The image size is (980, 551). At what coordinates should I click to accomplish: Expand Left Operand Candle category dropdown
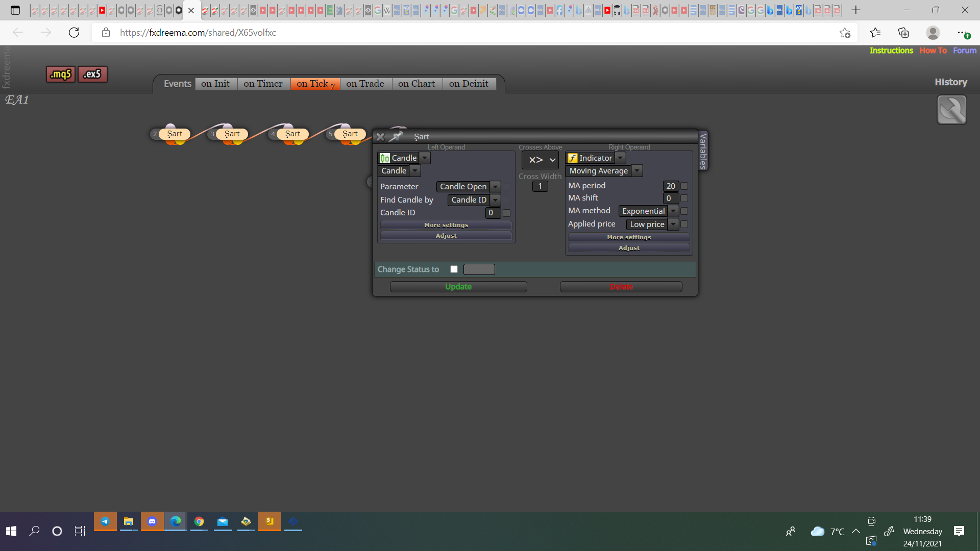click(425, 158)
